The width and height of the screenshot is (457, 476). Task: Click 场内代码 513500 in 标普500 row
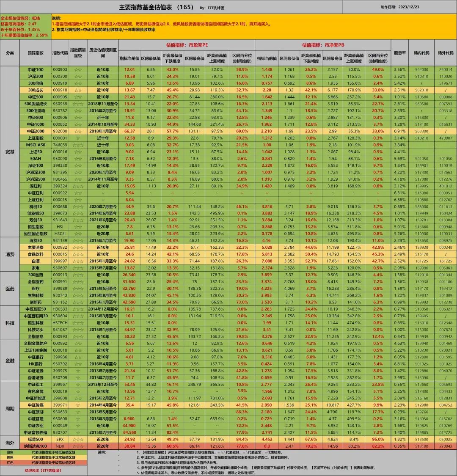pos(421,439)
